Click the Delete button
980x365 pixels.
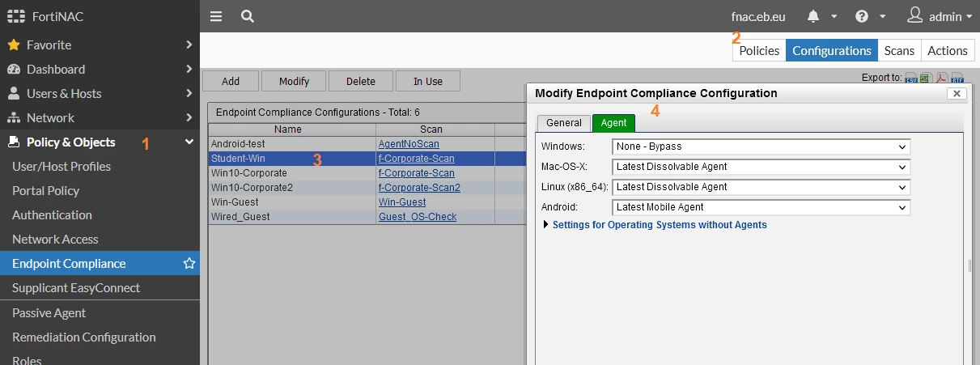tap(361, 81)
